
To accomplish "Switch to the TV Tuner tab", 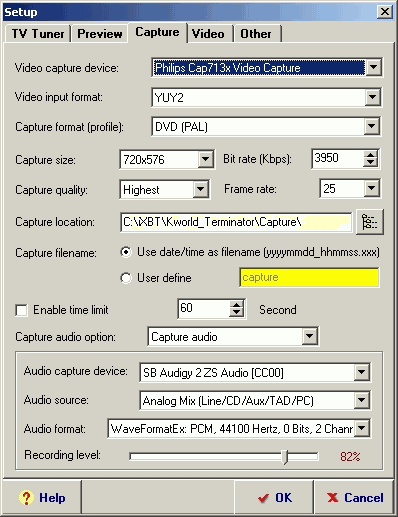I will 38,34.
